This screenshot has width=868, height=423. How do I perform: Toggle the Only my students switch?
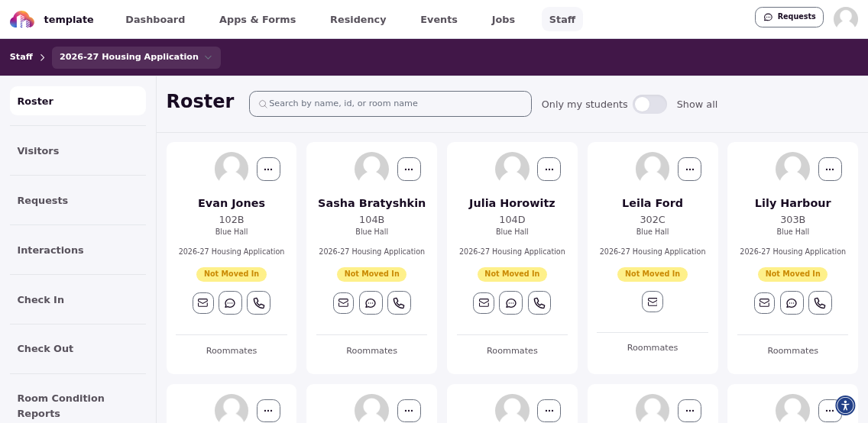point(650,104)
